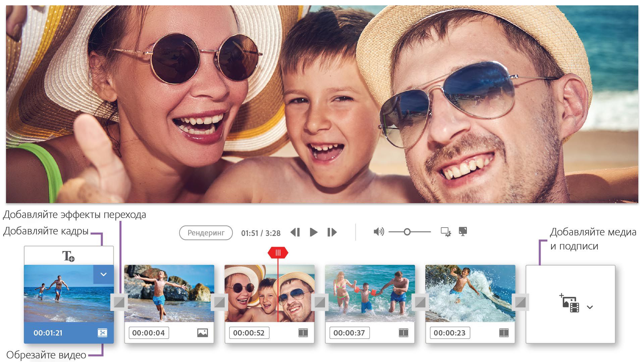Viewport: 644px width, 362px height.
Task: Expand the chevron next to the add media icon
Action: coord(590,307)
